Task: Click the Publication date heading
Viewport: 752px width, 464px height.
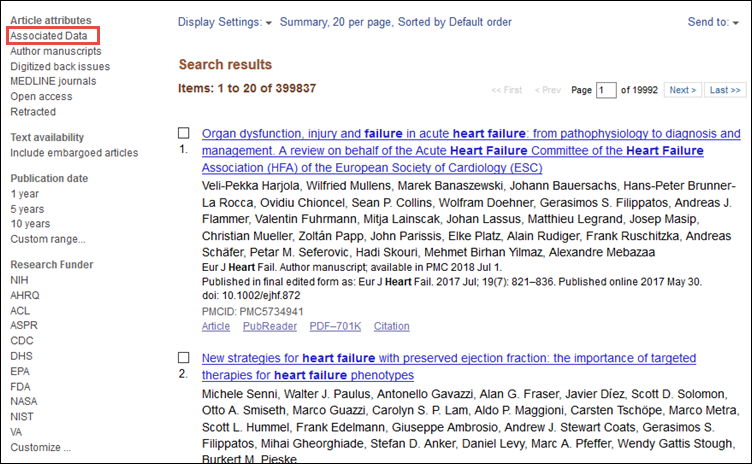Action: (x=49, y=178)
